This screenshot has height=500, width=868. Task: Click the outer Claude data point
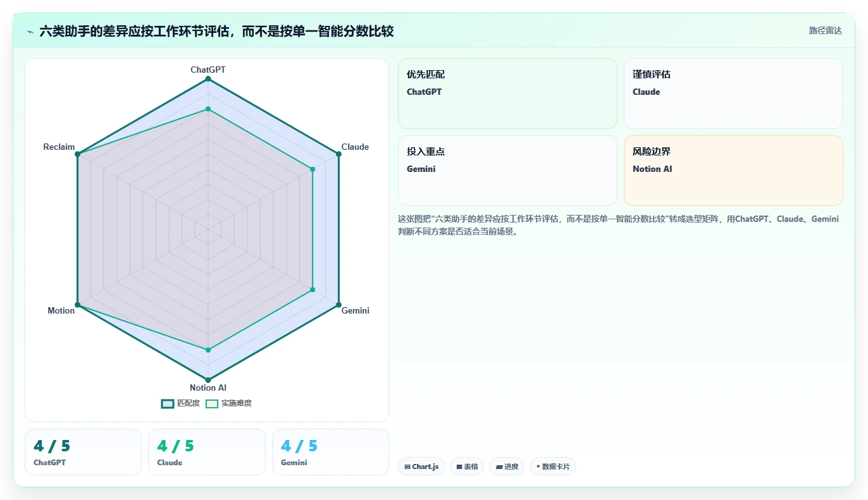tap(338, 154)
